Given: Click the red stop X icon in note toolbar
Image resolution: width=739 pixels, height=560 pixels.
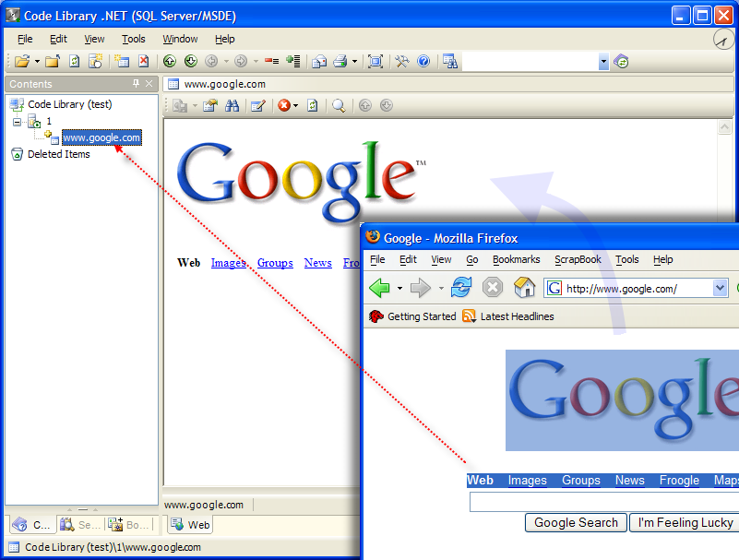Looking at the screenshot, I should pos(284,105).
